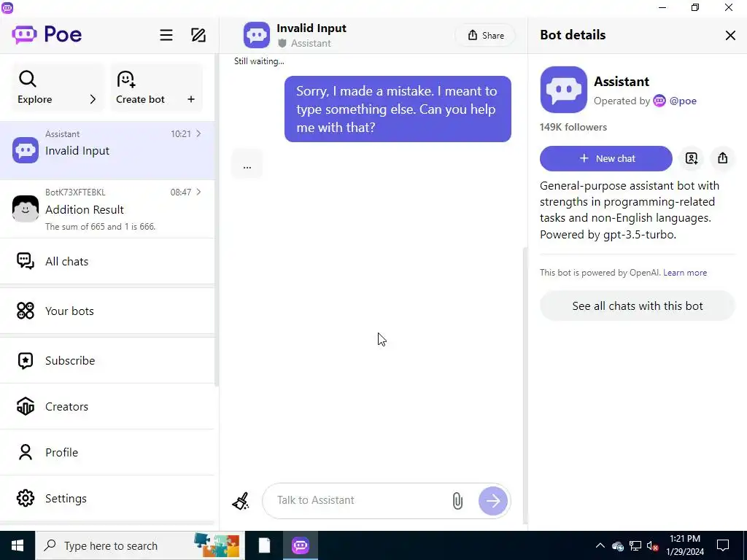Click the Assistant bot avatar in chat header

256,35
